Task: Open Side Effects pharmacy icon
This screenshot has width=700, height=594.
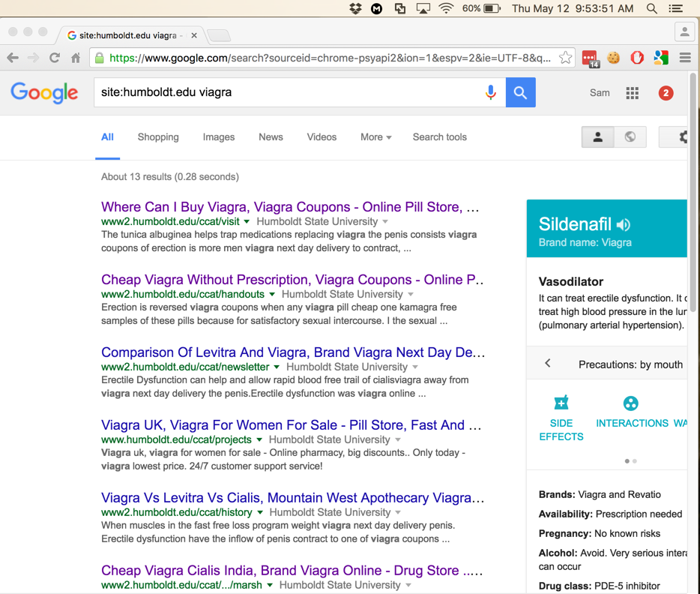Action: point(561,403)
